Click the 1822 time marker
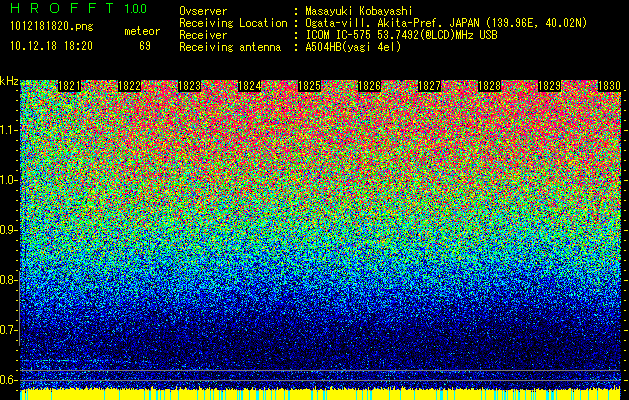The image size is (629, 400). 130,86
